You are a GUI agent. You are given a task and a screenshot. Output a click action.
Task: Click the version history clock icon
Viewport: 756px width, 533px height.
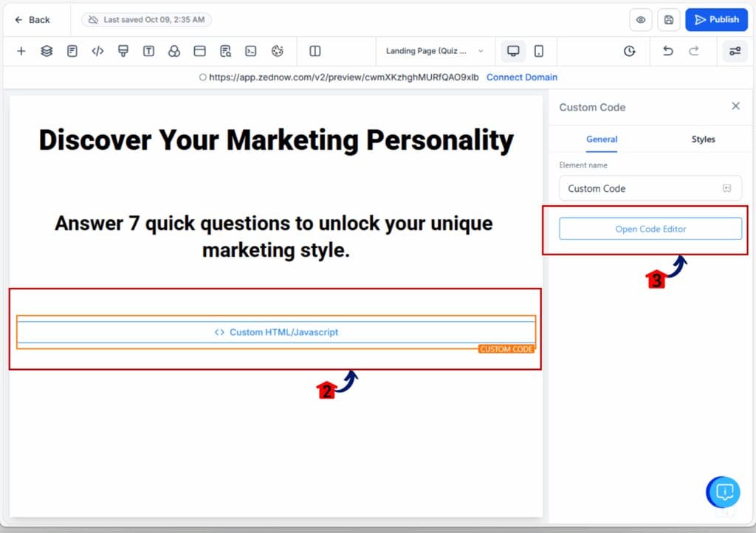click(629, 51)
